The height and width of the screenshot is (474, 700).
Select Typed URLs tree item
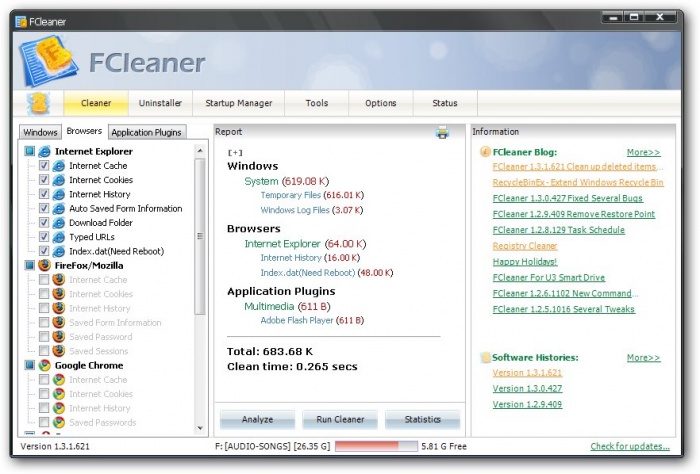click(92, 237)
